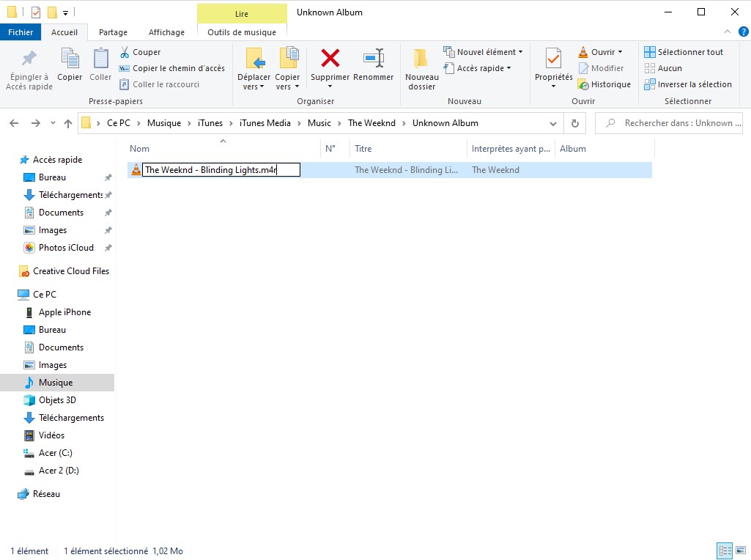Click Sélectionner tout
Image resolution: width=751 pixels, height=560 pixels.
[684, 52]
